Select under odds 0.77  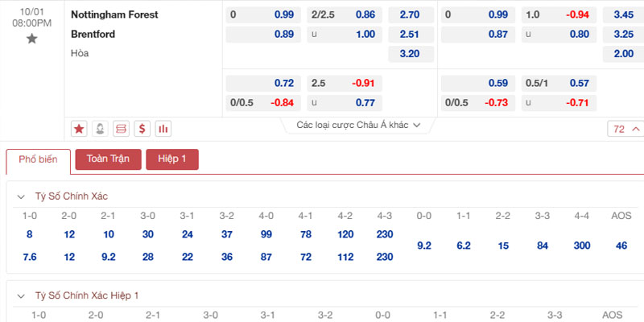(345, 103)
